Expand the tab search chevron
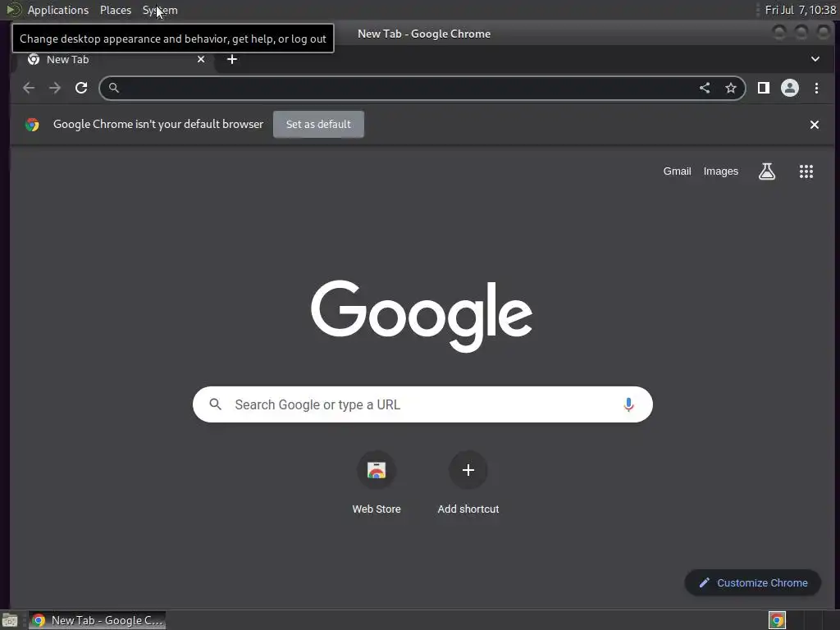 tap(815, 59)
